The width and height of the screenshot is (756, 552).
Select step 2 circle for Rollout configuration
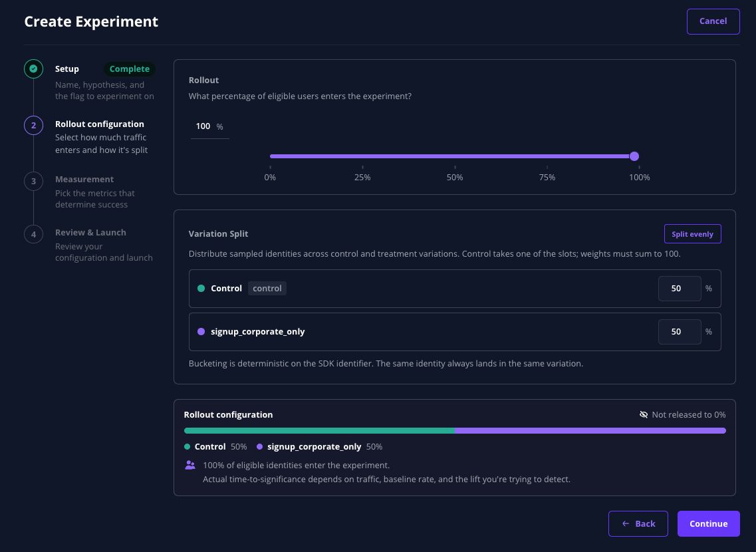[x=33, y=125]
